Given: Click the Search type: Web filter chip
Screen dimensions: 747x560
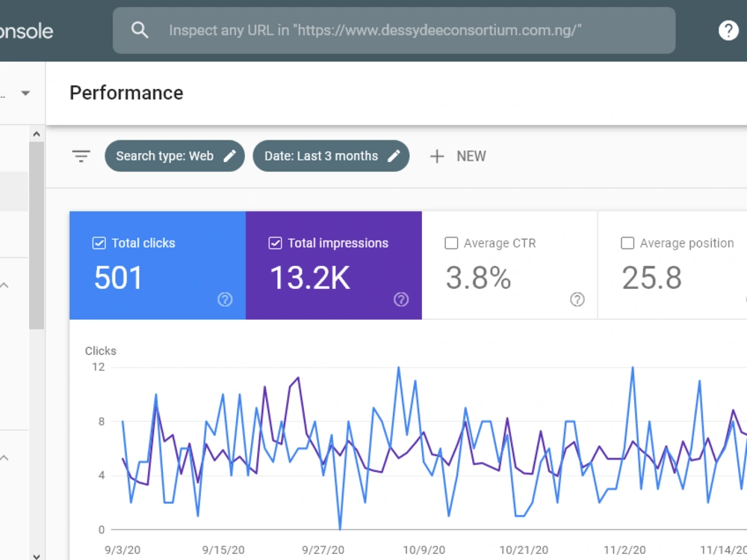Looking at the screenshot, I should [x=174, y=156].
